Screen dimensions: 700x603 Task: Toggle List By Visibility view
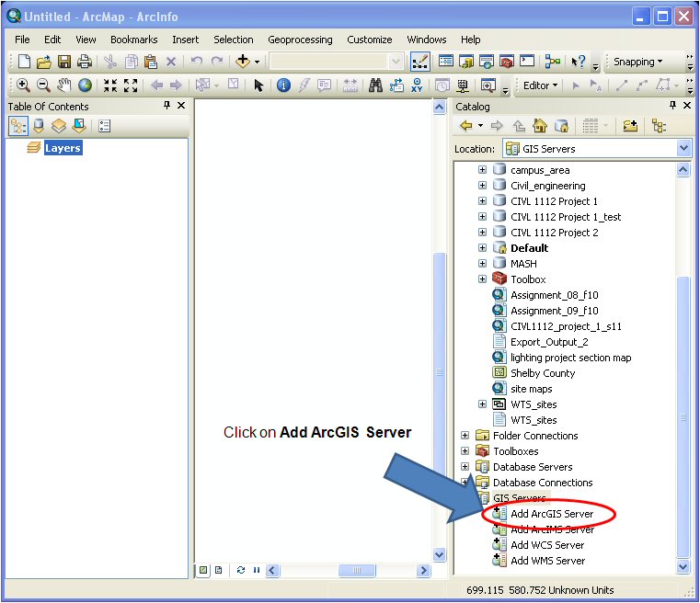click(x=59, y=126)
